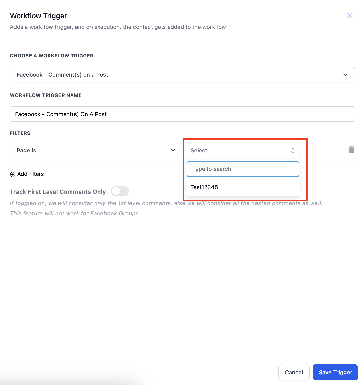Image resolution: width=363 pixels, height=385 pixels.
Task: Click the Facebook Comment(s) On A Post value
Action: click(x=63, y=75)
